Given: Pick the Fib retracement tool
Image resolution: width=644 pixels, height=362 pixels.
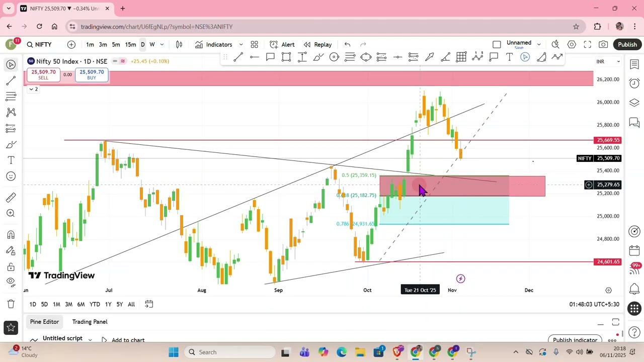Looking at the screenshot, I should [x=350, y=57].
